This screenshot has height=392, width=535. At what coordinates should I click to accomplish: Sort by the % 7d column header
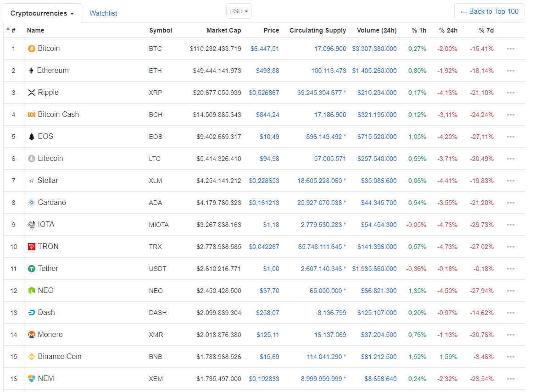pos(486,30)
